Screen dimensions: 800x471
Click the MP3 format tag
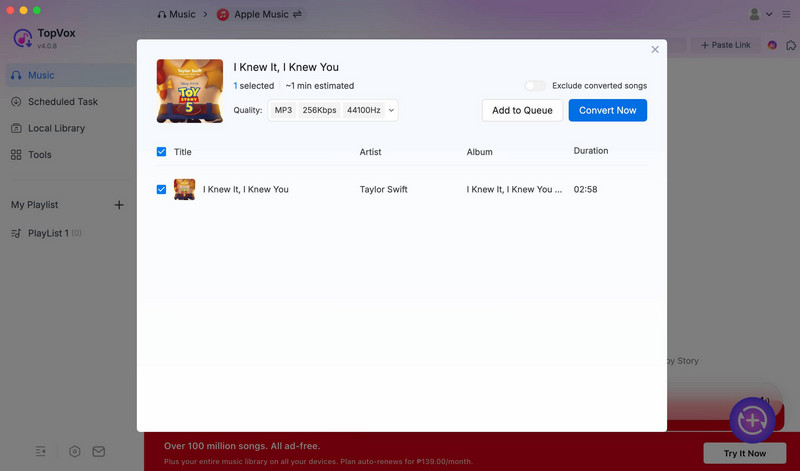284,110
